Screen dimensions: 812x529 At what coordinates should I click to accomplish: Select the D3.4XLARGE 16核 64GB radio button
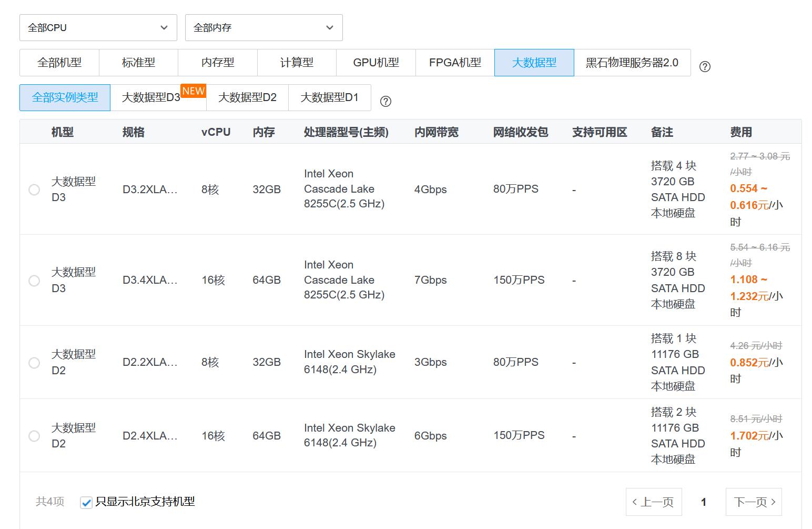[34, 281]
